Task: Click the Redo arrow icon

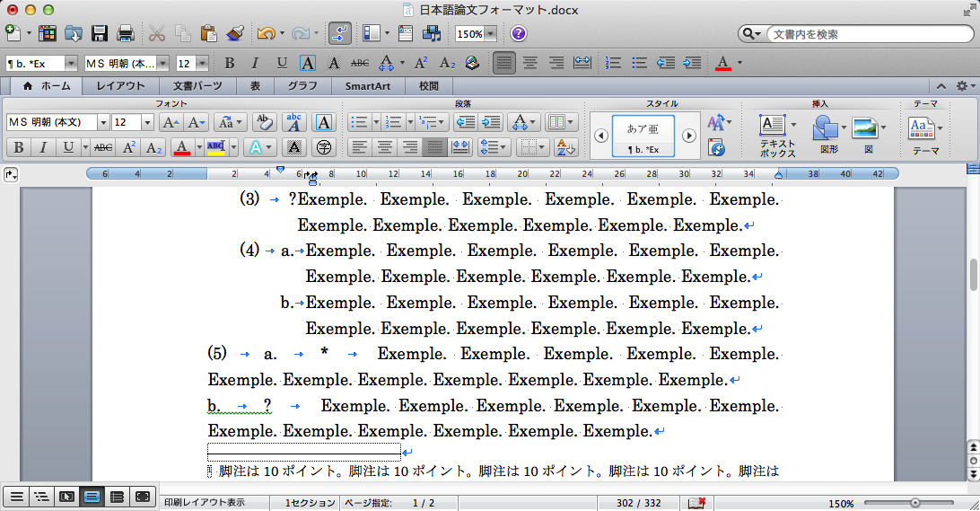Action: [300, 33]
